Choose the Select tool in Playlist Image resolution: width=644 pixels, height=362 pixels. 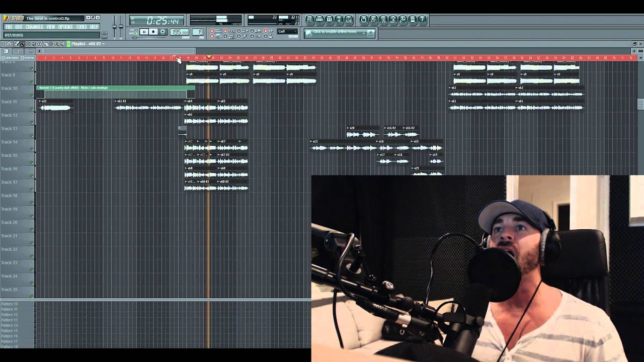tap(51, 44)
